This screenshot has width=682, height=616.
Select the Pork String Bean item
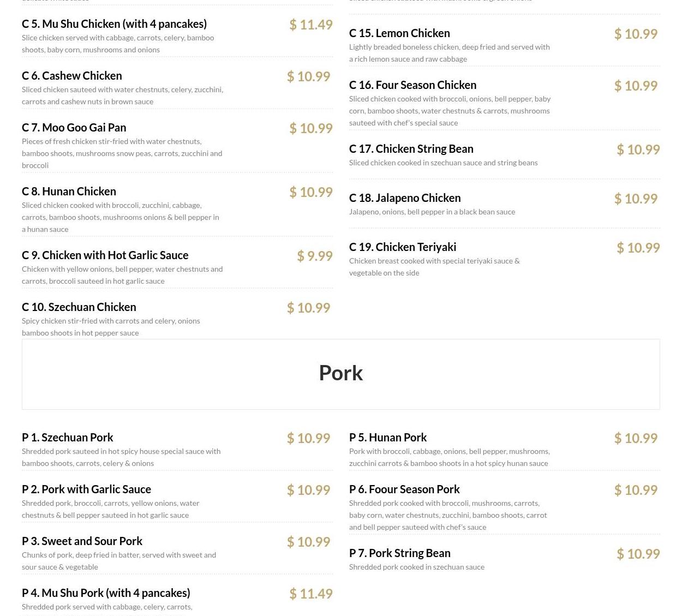[400, 553]
